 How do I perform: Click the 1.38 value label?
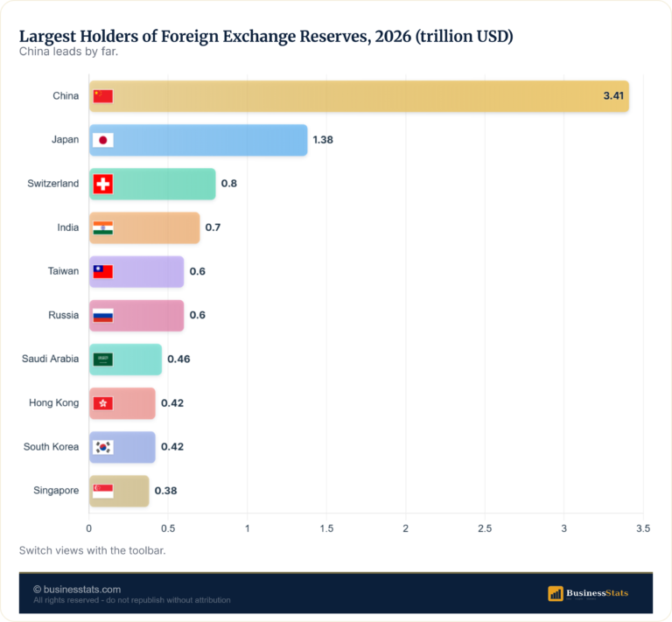[x=323, y=140]
